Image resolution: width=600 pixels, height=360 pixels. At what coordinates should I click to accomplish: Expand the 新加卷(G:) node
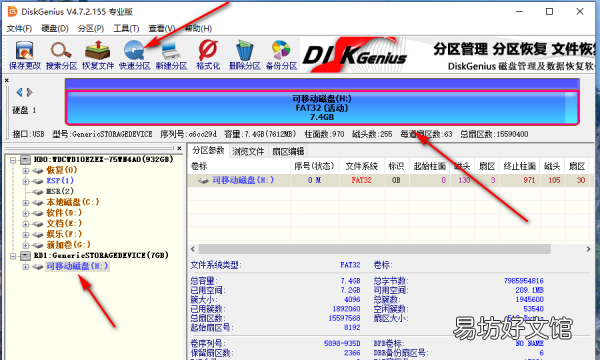click(26, 245)
